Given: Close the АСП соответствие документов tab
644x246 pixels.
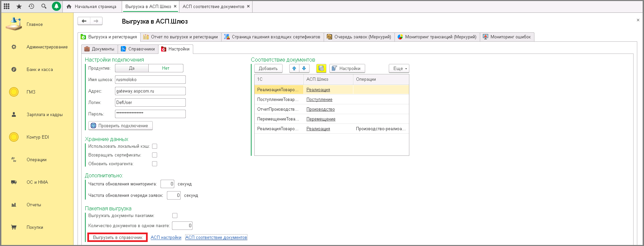Looking at the screenshot, I should tap(248, 6).
